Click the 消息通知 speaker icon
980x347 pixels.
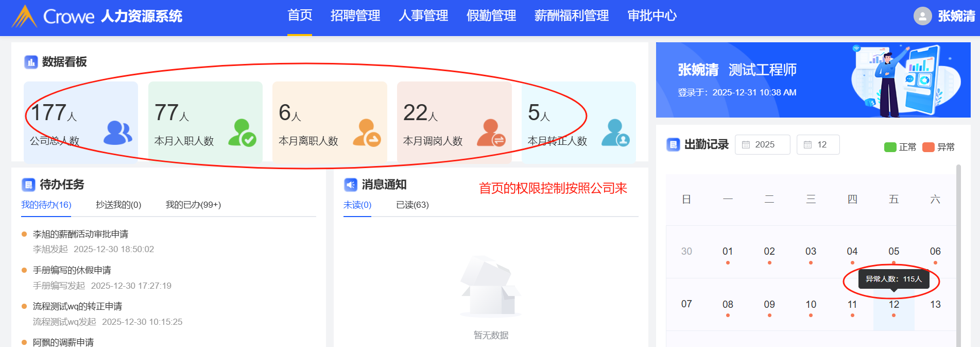tap(351, 185)
